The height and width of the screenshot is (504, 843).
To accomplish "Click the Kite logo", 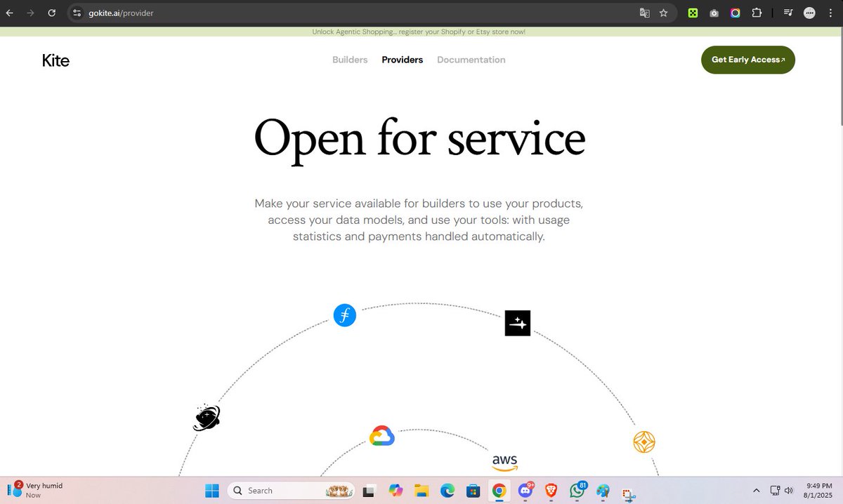I will 55,60.
